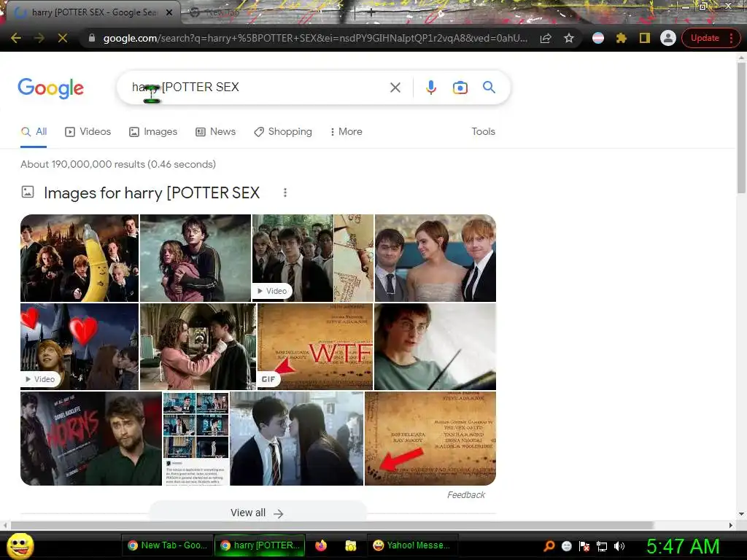Open the browser side panel
The width and height of the screenshot is (747, 560).
645,38
